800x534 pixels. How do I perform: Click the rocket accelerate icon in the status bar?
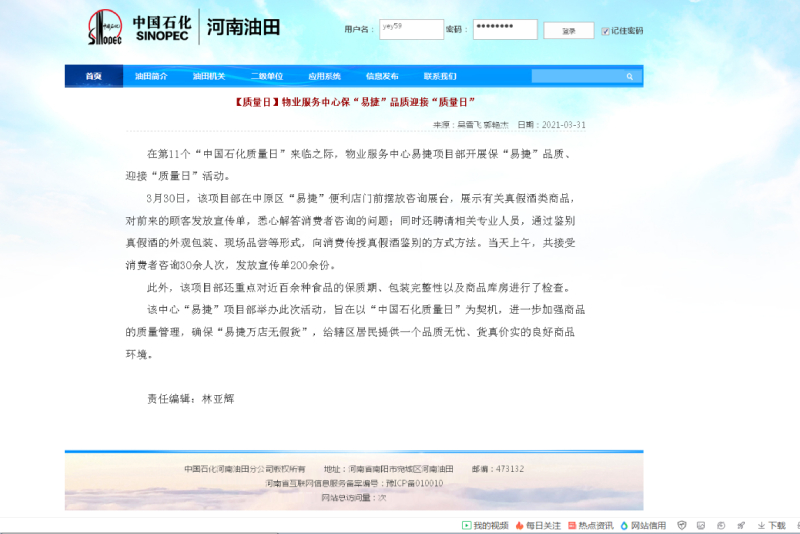(741, 525)
